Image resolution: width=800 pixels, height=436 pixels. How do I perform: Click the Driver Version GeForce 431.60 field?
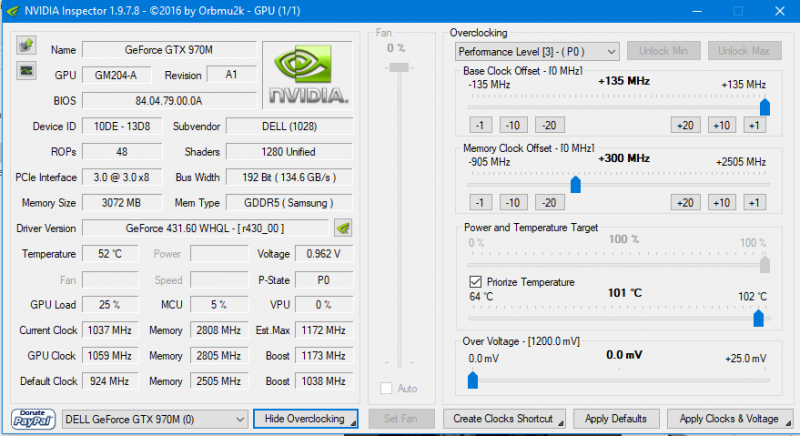click(205, 228)
